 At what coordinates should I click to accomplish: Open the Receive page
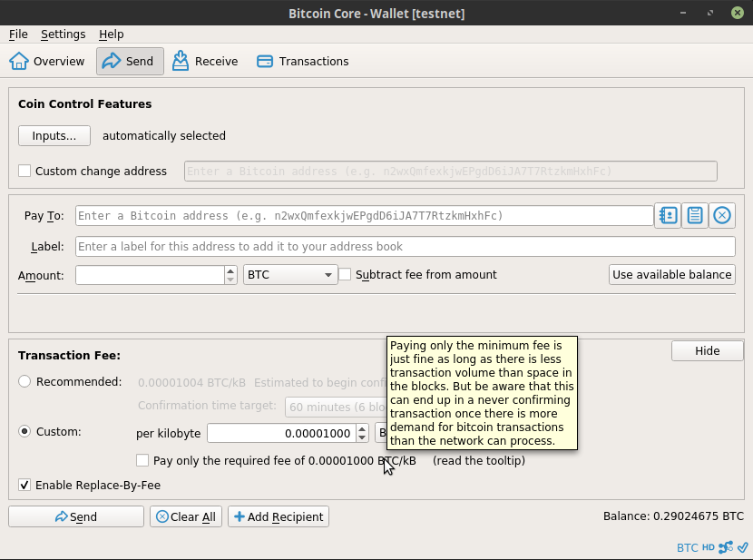pyautogui.click(x=205, y=62)
